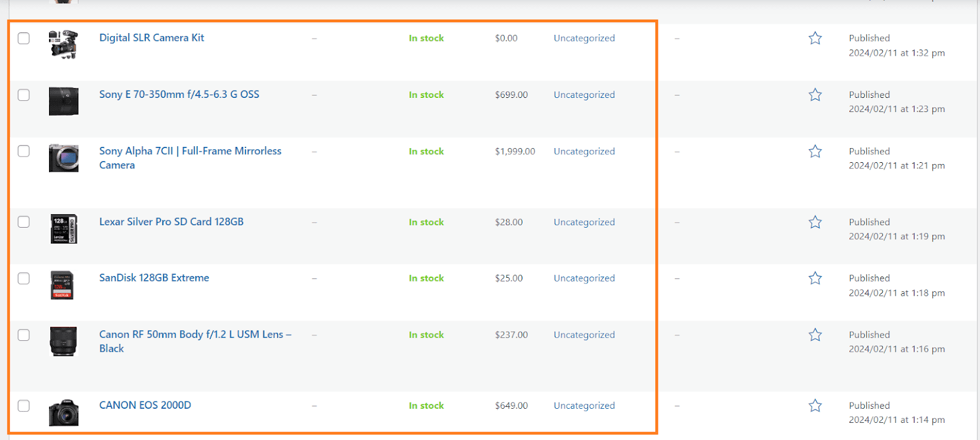Click the $649.00 price value
Viewport: 980px width, 440px height.
tap(511, 406)
